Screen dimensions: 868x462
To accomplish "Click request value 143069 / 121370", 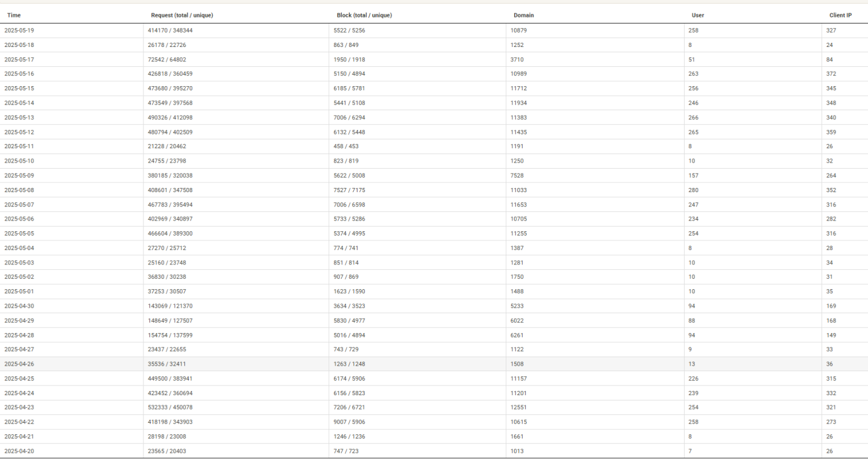I will [x=170, y=306].
